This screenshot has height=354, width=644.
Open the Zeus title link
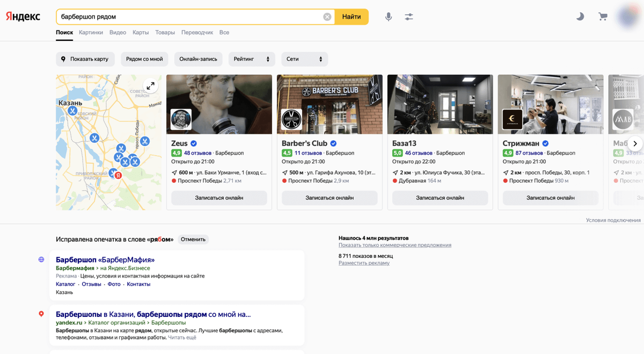[179, 143]
